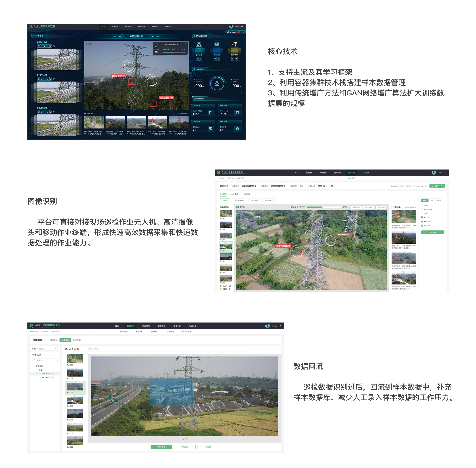Select the highlighted DJI_003 thumbnail on sample data page
476x468 pixels.
(75, 388)
